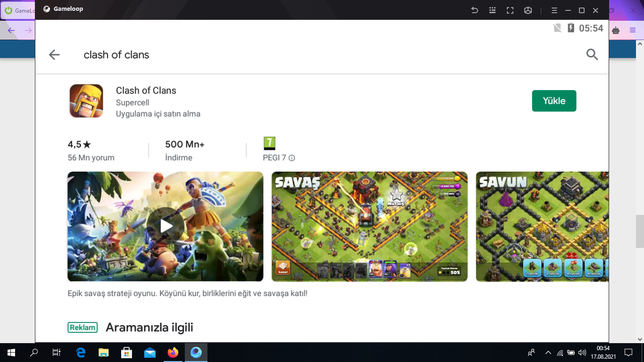
Task: Click the Supercell developer name
Action: 132,103
